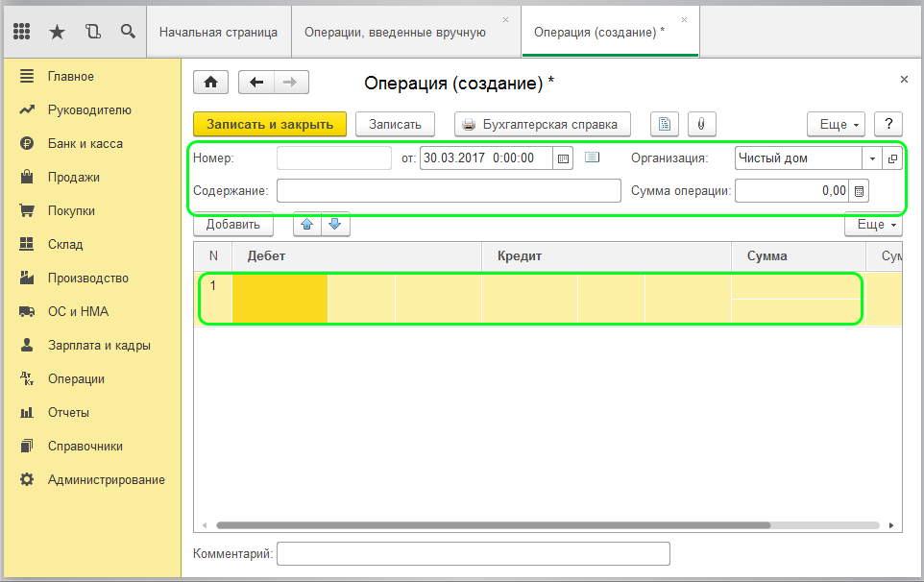
Task: Open top Еще dropdown menu
Action: coord(837,125)
